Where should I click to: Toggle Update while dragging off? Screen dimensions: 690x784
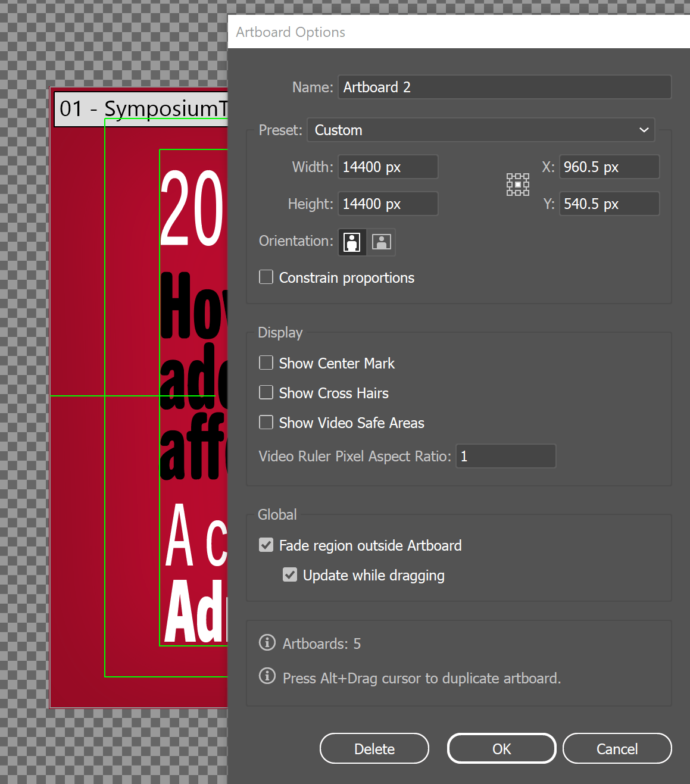click(289, 574)
